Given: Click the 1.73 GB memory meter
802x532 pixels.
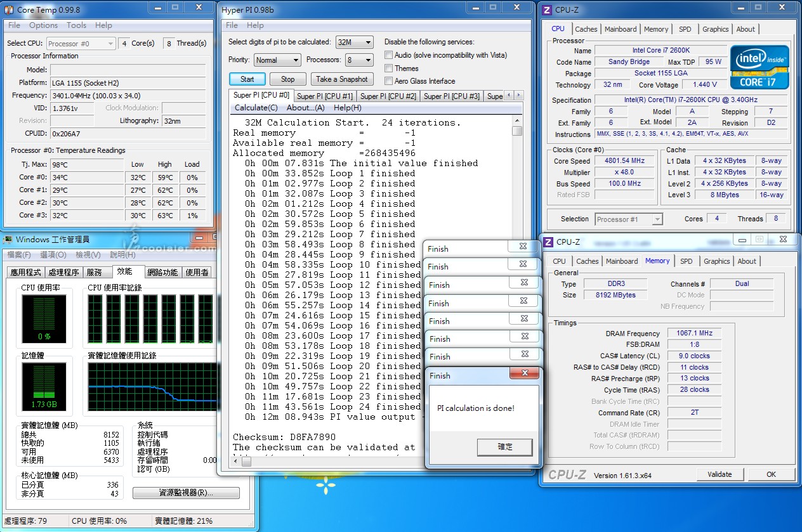Looking at the screenshot, I should 44,387.
